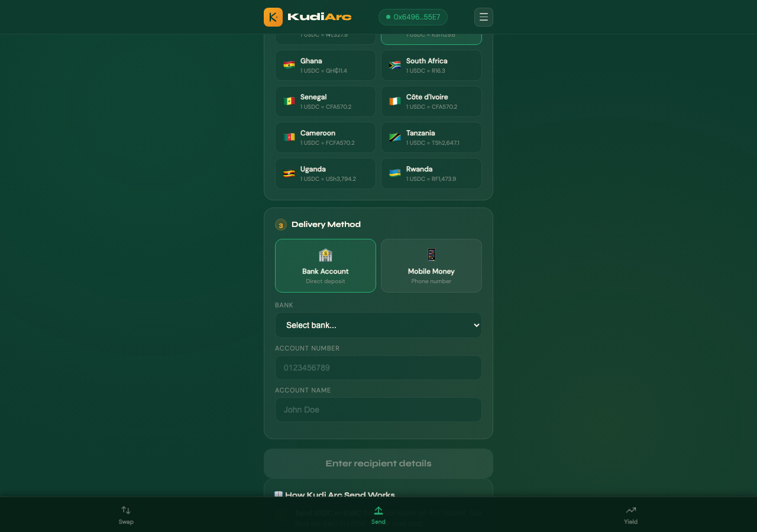Select Côte d'Ivoire as destination country
757x532 pixels.
(x=431, y=101)
